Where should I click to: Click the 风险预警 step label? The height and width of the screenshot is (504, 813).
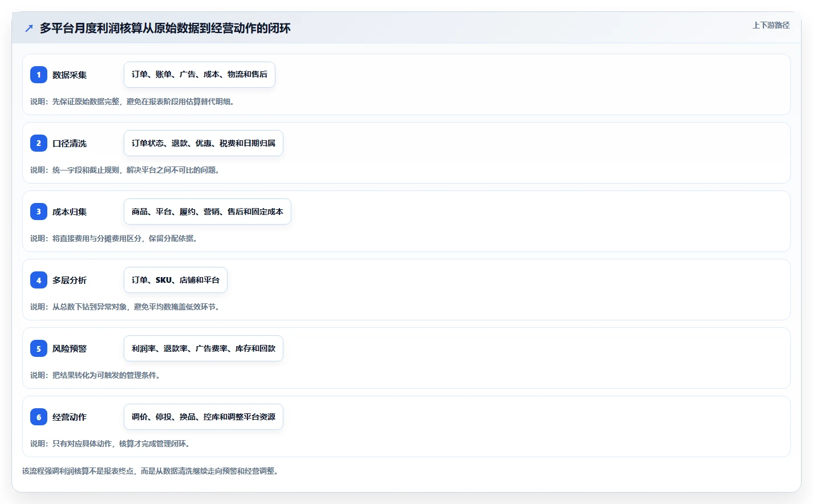pos(70,348)
